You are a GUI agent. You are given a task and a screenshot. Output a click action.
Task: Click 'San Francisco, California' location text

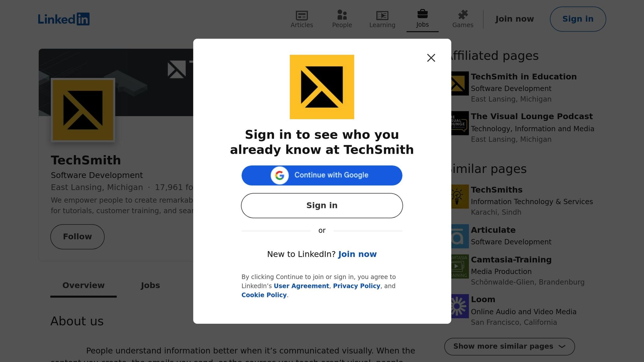pyautogui.click(x=514, y=322)
